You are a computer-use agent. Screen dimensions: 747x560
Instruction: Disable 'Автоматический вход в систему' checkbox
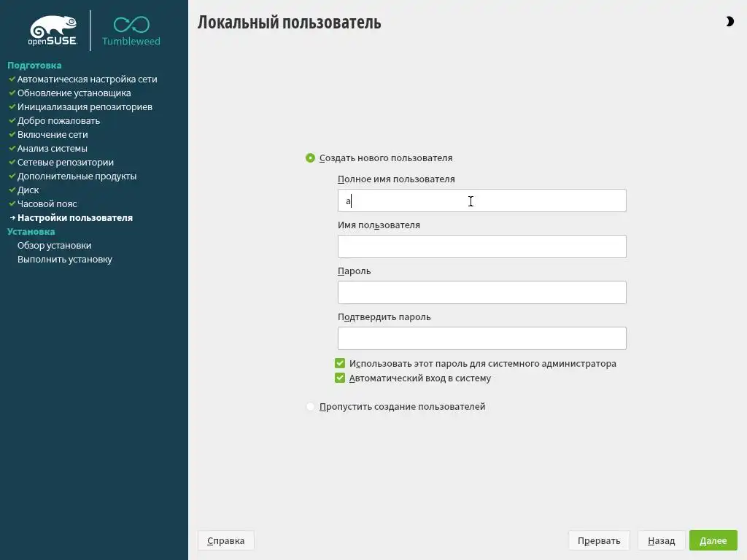tap(340, 378)
